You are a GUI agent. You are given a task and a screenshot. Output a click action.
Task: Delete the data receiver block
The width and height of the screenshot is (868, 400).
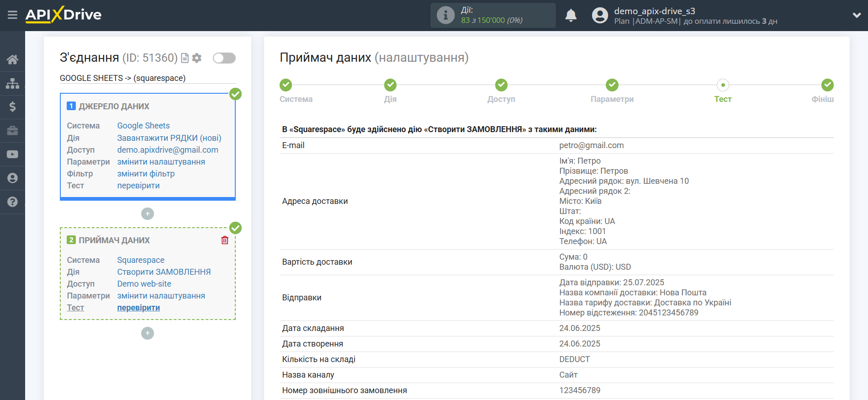pos(225,240)
